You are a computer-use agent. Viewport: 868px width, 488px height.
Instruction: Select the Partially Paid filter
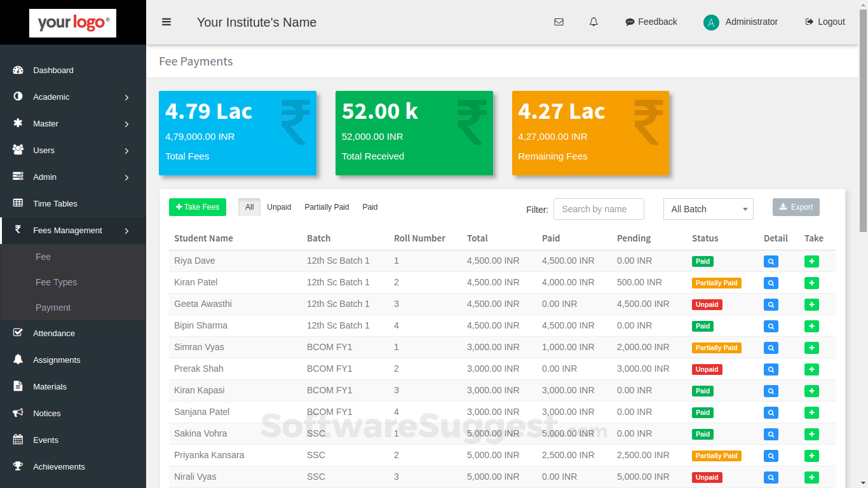pos(327,207)
